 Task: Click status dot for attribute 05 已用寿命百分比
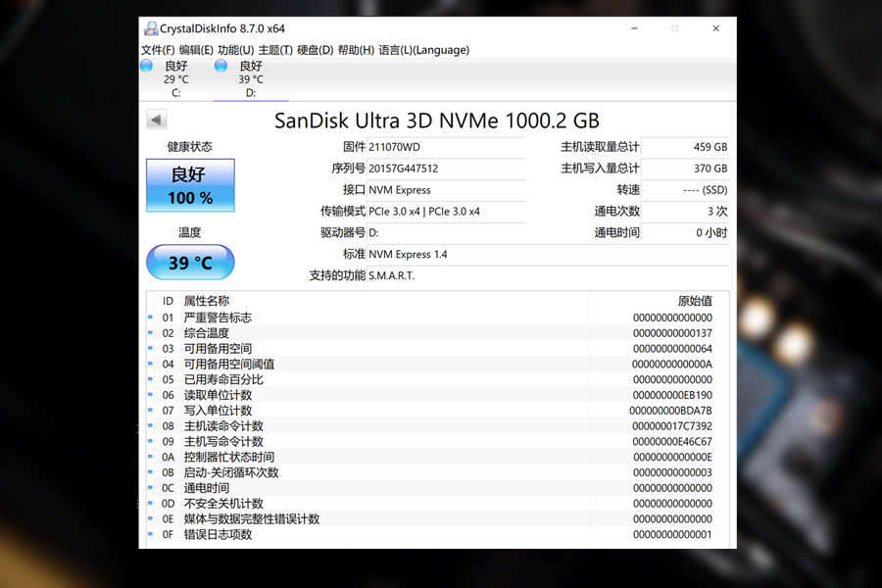coord(151,379)
